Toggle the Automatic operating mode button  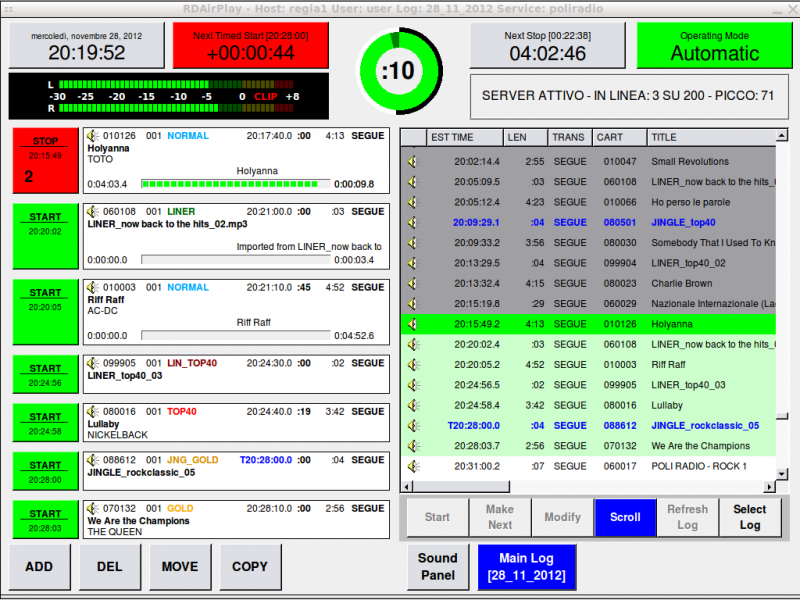click(x=714, y=46)
